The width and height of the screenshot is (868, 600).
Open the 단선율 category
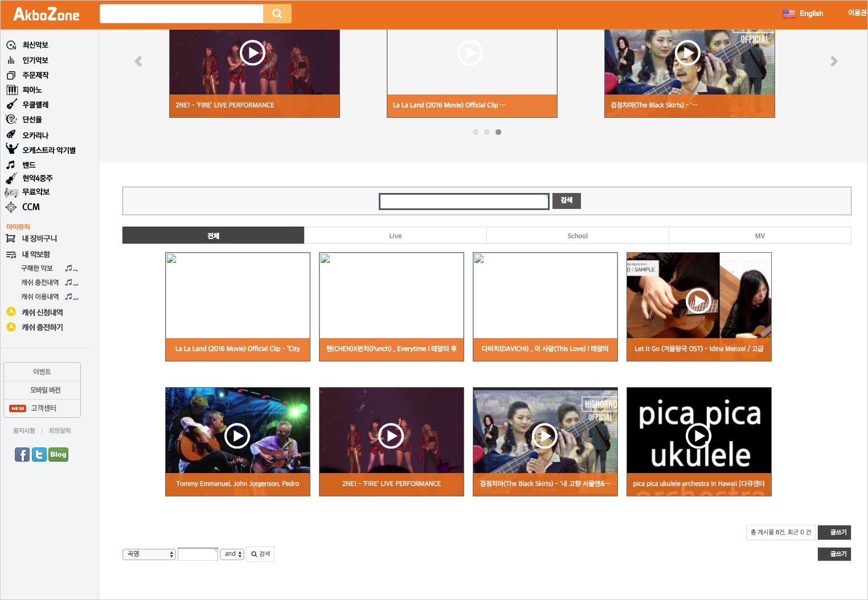pos(32,120)
